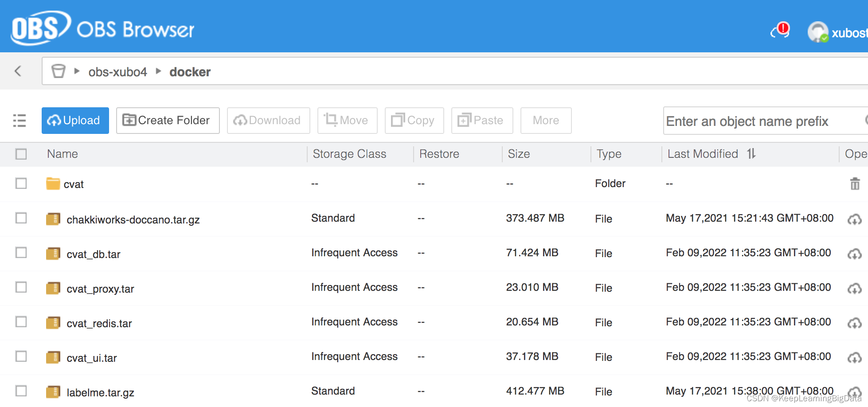Click the size value 20.654 MB
Screen dimensions: 868x407
[532, 322]
